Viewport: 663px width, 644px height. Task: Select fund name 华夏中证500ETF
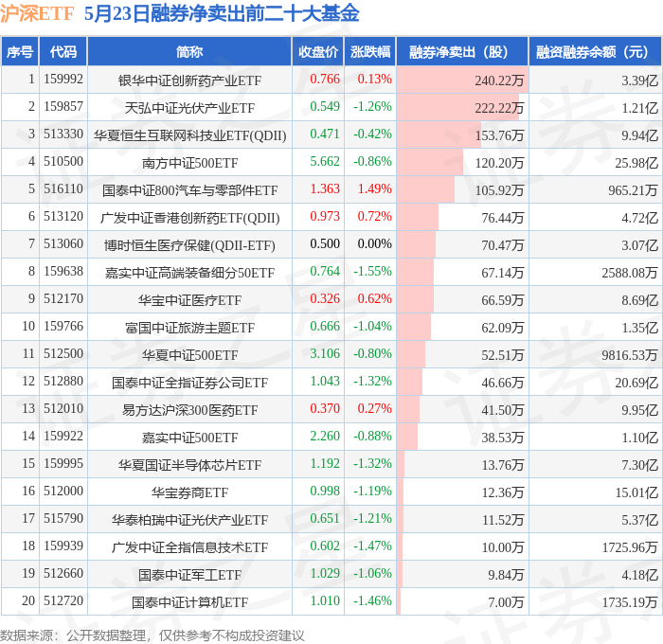[189, 355]
